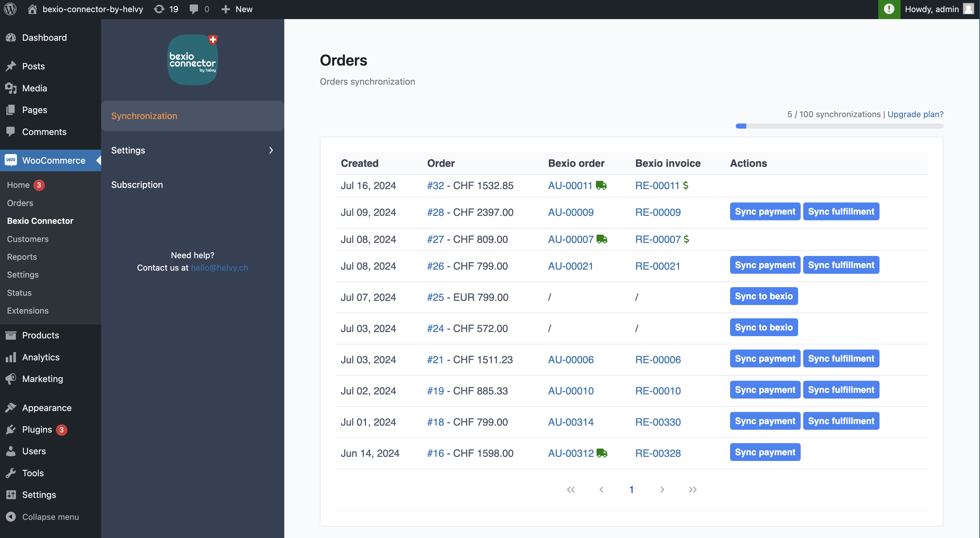Click Upgrade plan link

(915, 113)
